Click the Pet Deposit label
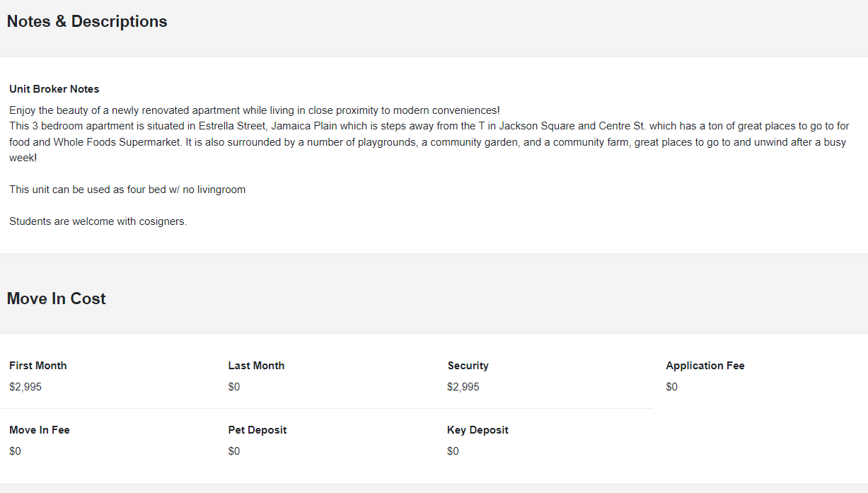The image size is (868, 493). [257, 430]
